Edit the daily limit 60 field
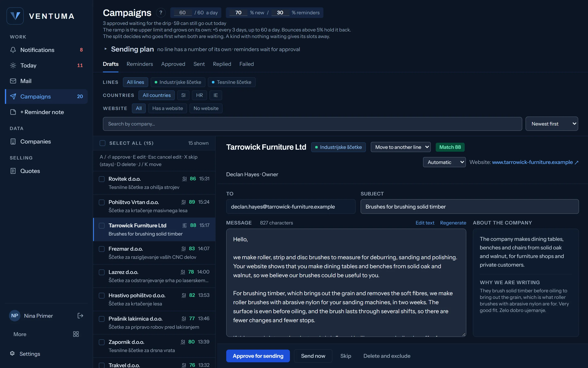The image size is (588, 368). [x=183, y=13]
